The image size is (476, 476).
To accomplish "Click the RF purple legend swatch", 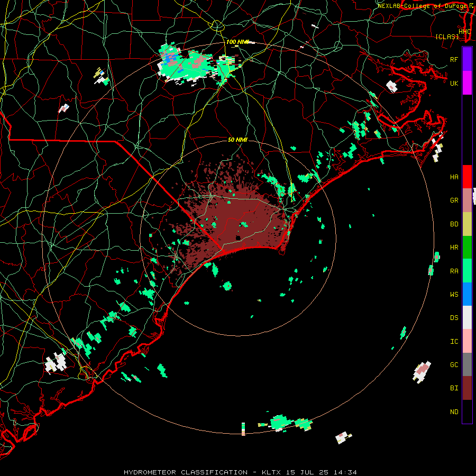I will coord(467,59).
